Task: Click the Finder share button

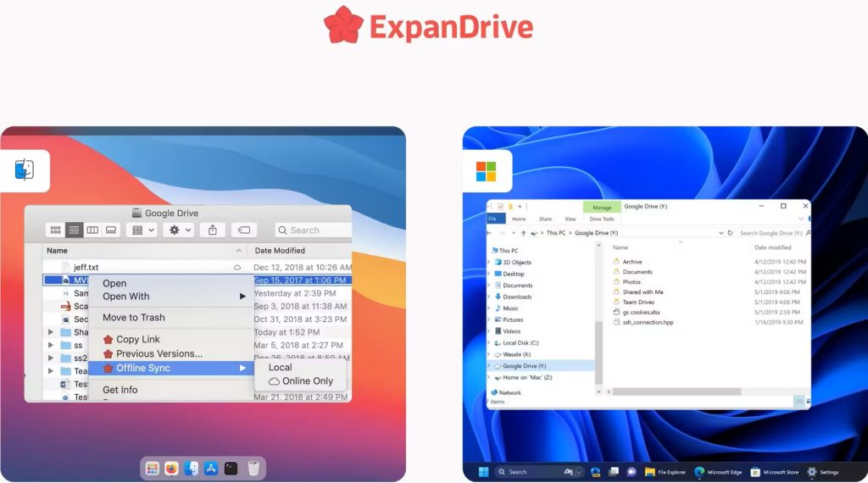Action: pos(213,230)
